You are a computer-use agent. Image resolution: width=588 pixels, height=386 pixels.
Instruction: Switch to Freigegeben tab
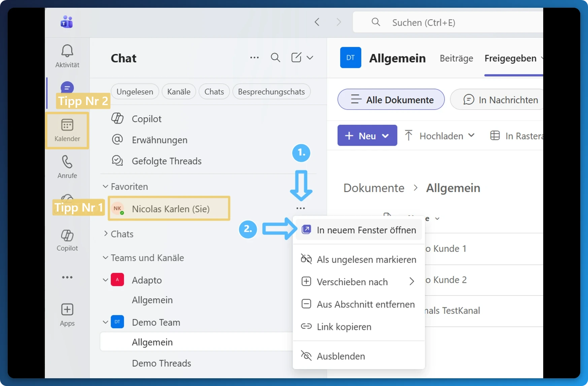tap(510, 58)
